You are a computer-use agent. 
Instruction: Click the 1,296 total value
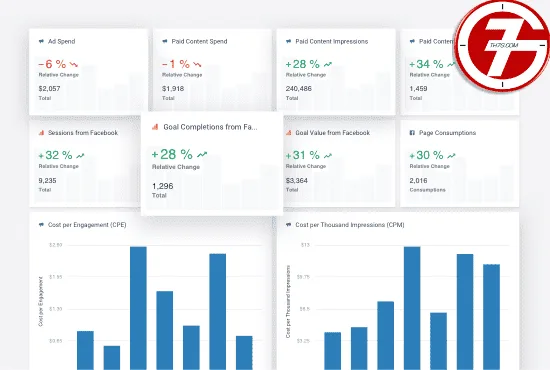coord(162,186)
